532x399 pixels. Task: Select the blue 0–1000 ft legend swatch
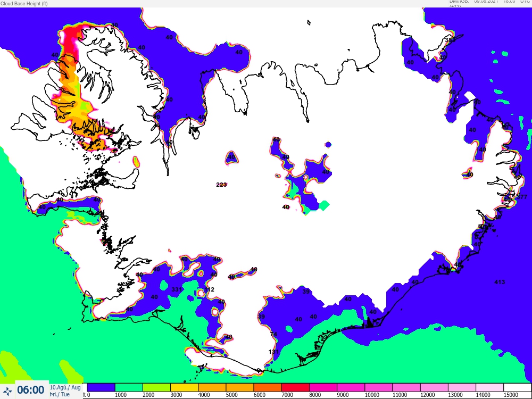click(x=101, y=387)
